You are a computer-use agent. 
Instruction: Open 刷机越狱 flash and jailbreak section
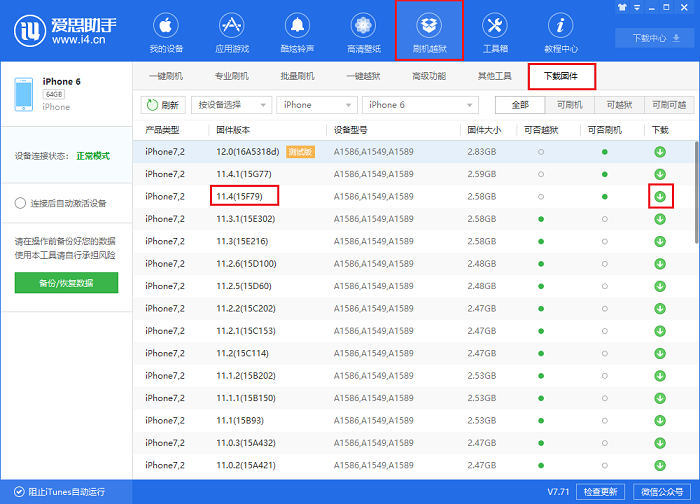click(429, 33)
